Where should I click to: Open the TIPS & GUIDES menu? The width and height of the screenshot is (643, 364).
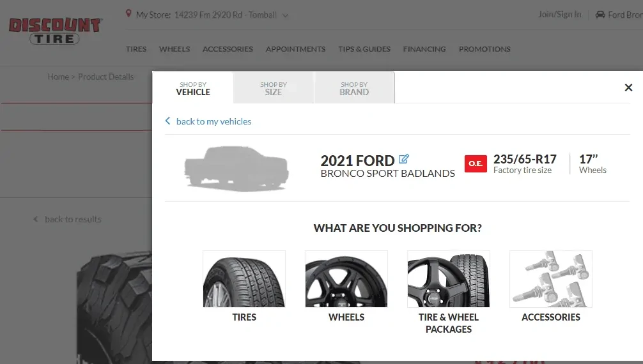(364, 49)
